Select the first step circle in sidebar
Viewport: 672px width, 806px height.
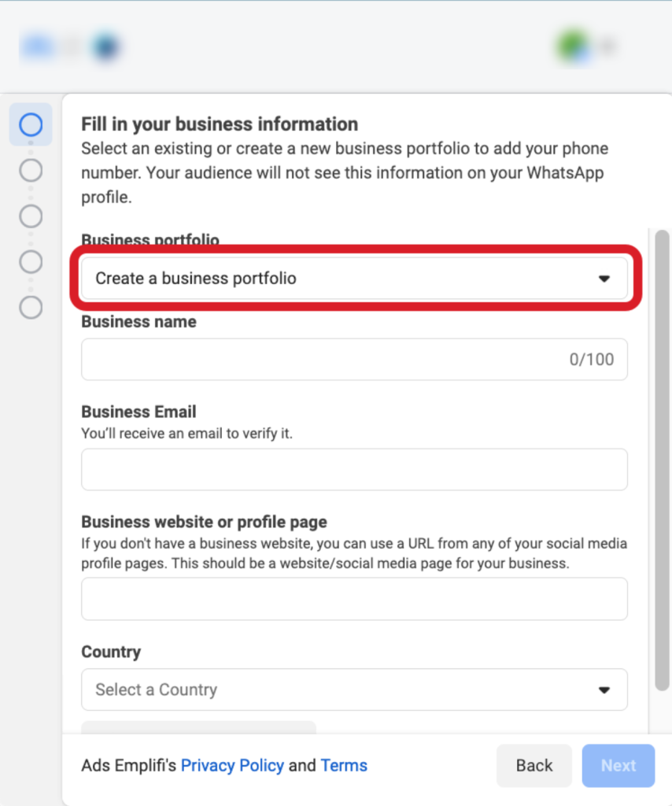point(31,124)
